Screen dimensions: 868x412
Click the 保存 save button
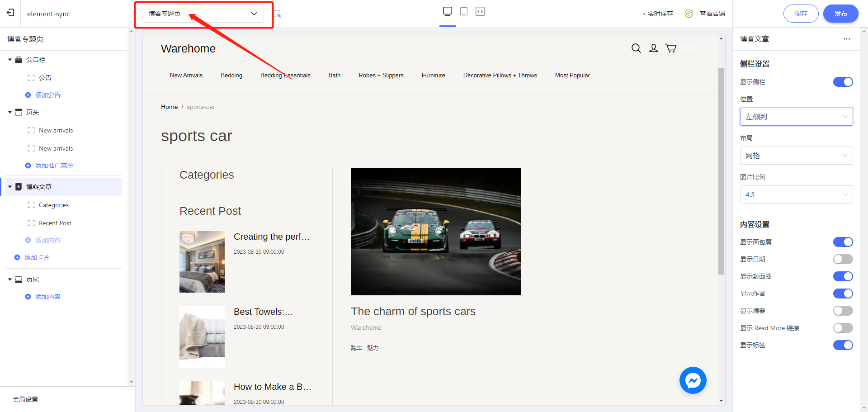(801, 14)
